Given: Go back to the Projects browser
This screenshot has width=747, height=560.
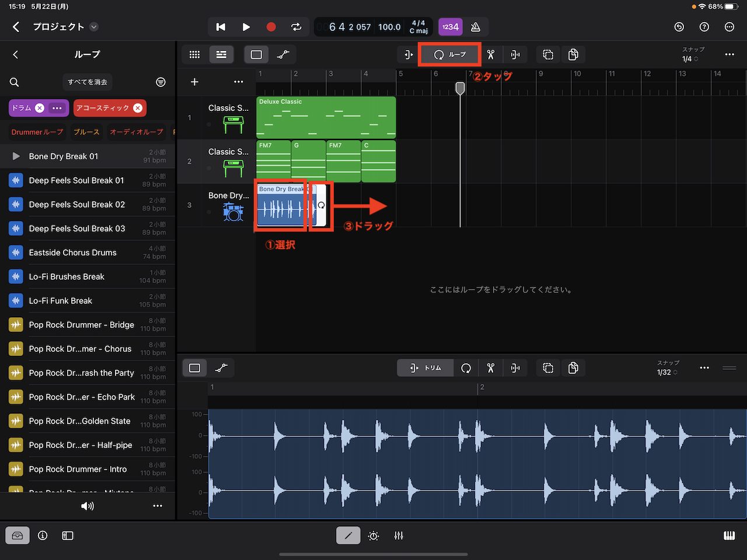Looking at the screenshot, I should click(16, 27).
